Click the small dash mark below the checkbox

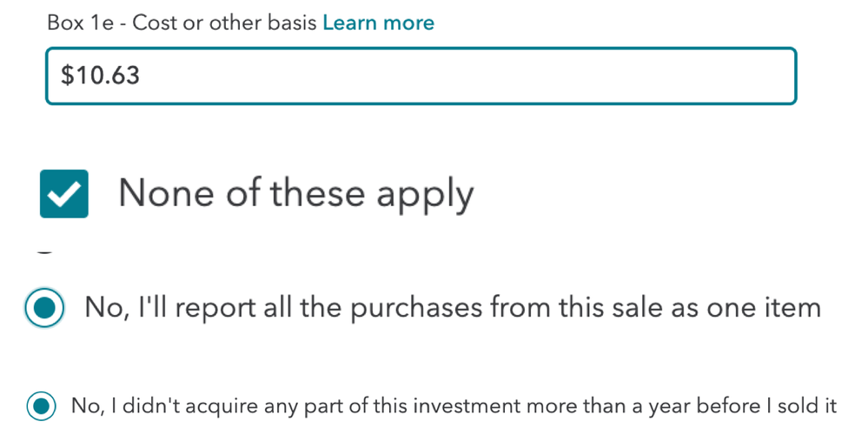coord(44,253)
